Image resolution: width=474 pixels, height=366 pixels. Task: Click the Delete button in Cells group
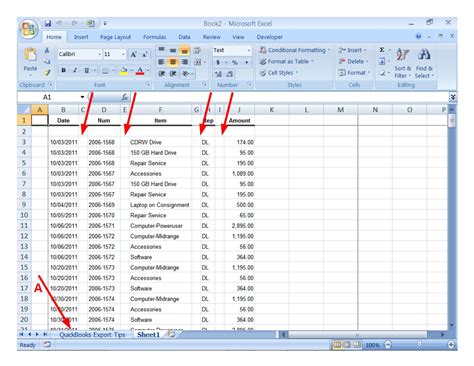353,61
